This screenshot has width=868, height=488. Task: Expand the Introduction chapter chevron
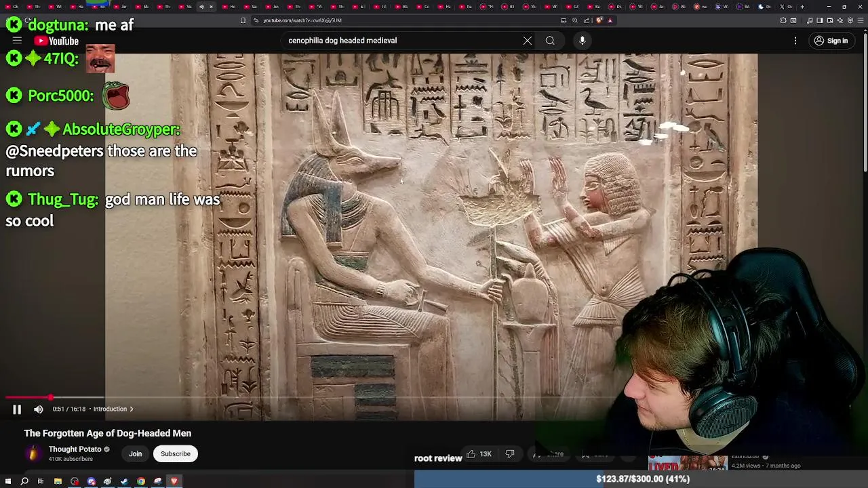[x=132, y=409]
